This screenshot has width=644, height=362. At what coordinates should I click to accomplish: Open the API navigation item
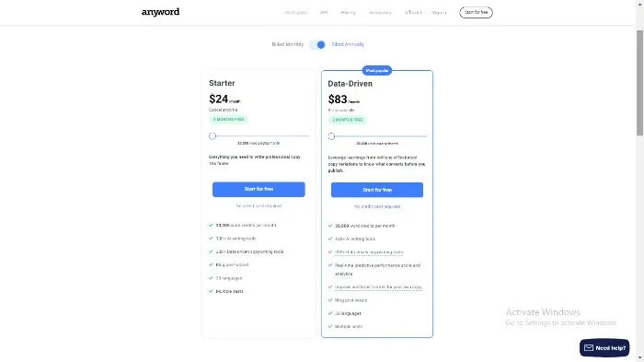324,12
